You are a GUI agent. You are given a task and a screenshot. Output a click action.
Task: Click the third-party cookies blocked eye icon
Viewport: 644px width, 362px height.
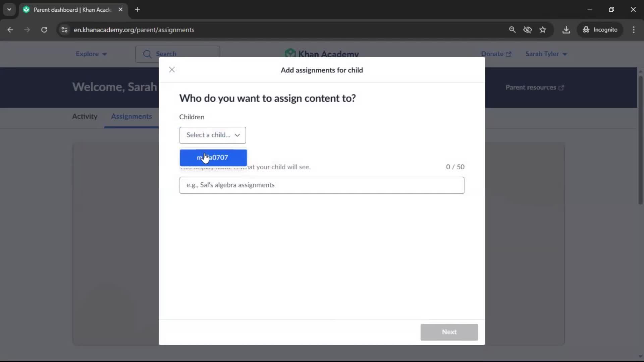coord(528,29)
